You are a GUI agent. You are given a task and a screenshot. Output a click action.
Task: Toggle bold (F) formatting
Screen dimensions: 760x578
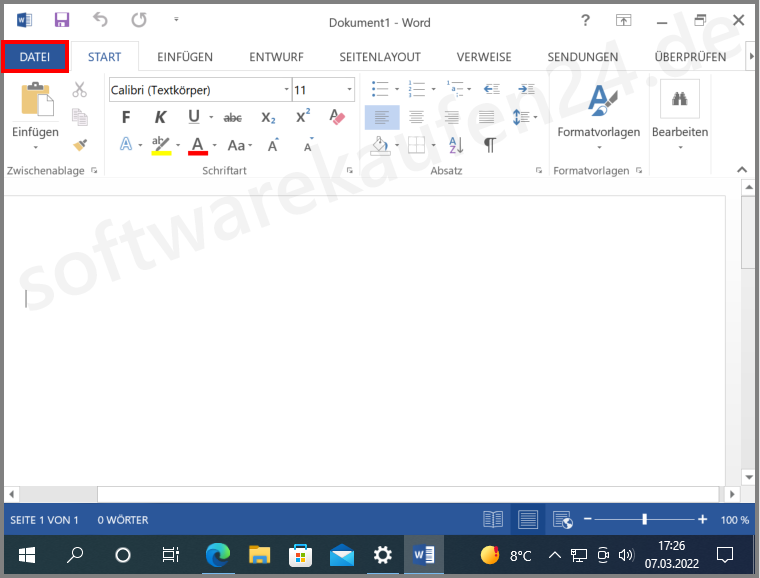(x=126, y=117)
